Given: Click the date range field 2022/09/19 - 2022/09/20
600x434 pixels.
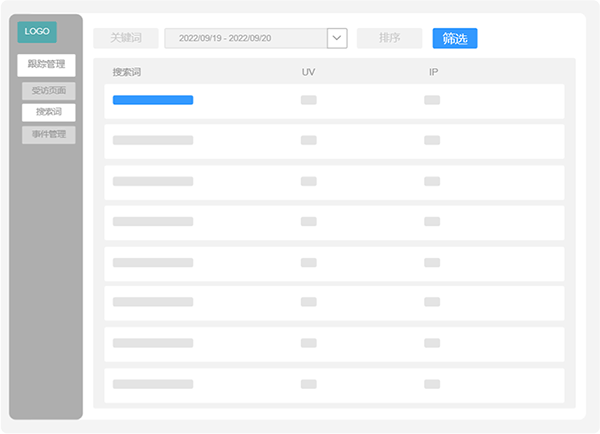Looking at the screenshot, I should pos(245,38).
